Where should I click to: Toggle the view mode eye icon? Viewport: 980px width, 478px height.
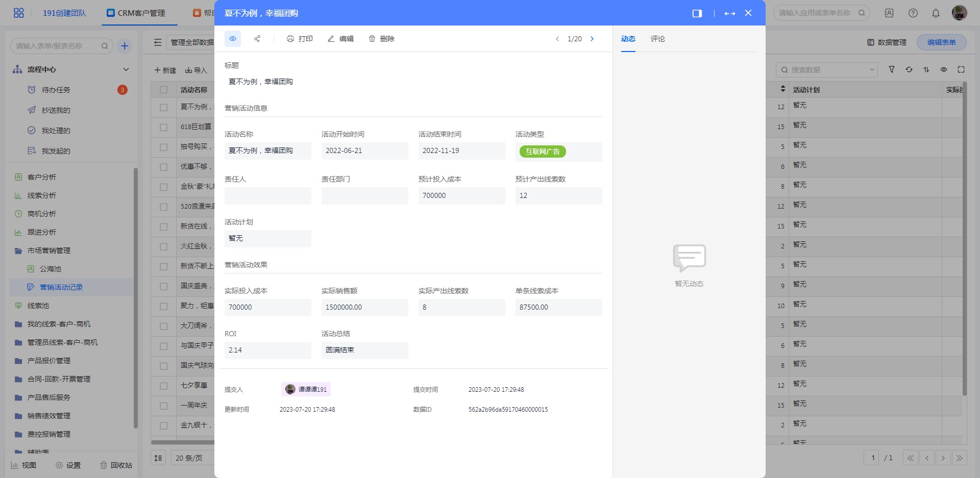233,39
